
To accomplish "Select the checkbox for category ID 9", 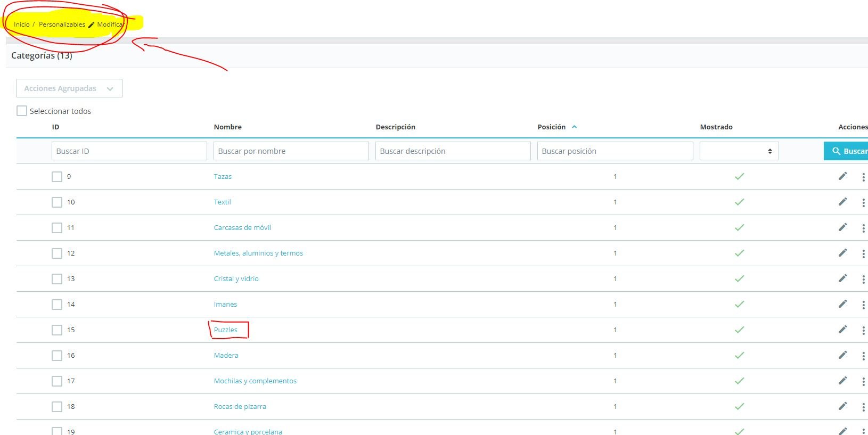I will click(x=57, y=177).
